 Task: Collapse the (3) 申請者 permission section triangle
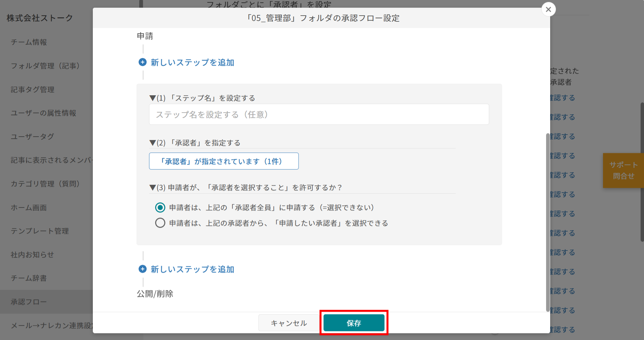pos(152,188)
